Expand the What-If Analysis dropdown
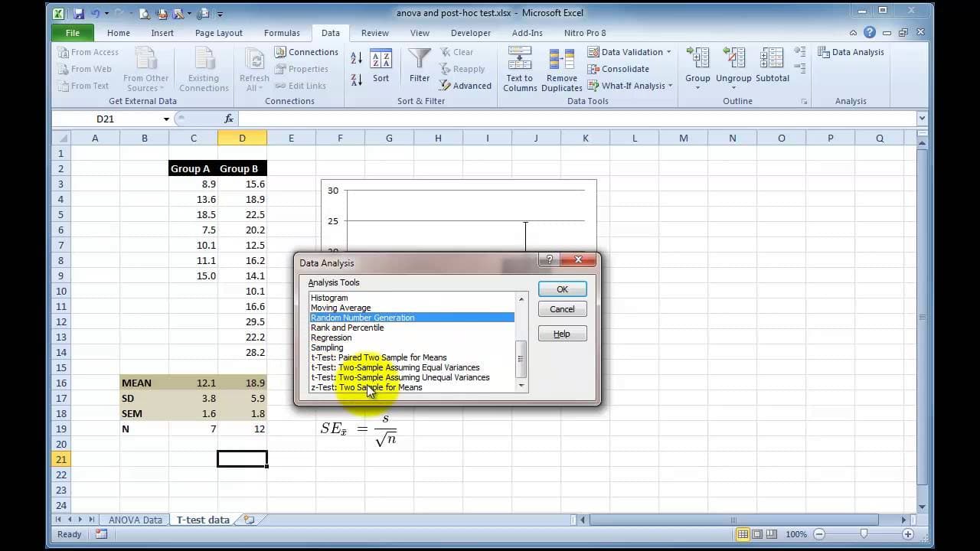Screen dimensions: 980x551 [671, 86]
